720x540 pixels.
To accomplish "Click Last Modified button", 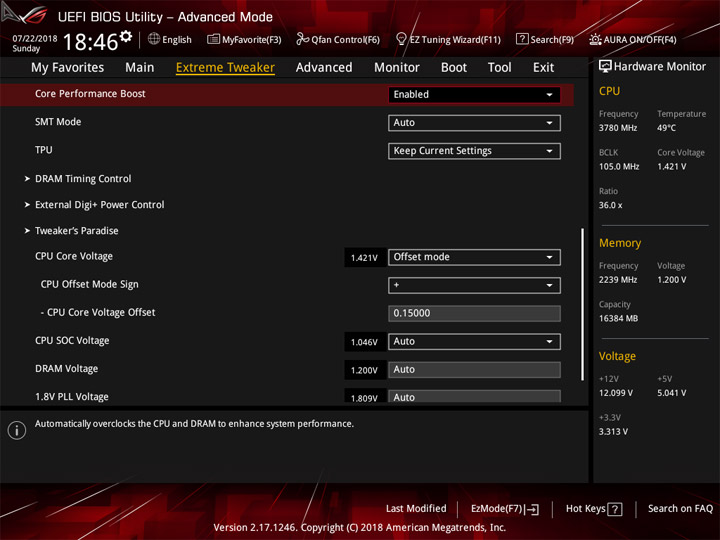I will (x=416, y=509).
